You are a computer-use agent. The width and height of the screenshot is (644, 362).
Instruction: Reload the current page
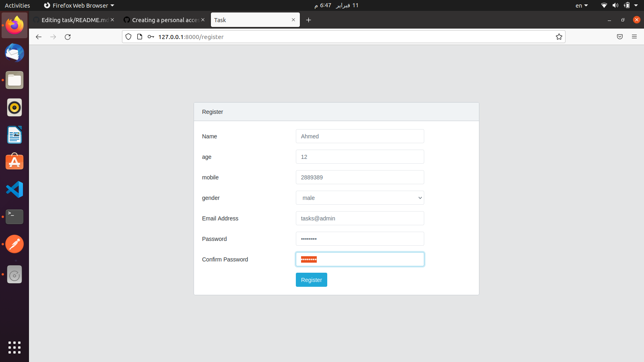point(68,37)
